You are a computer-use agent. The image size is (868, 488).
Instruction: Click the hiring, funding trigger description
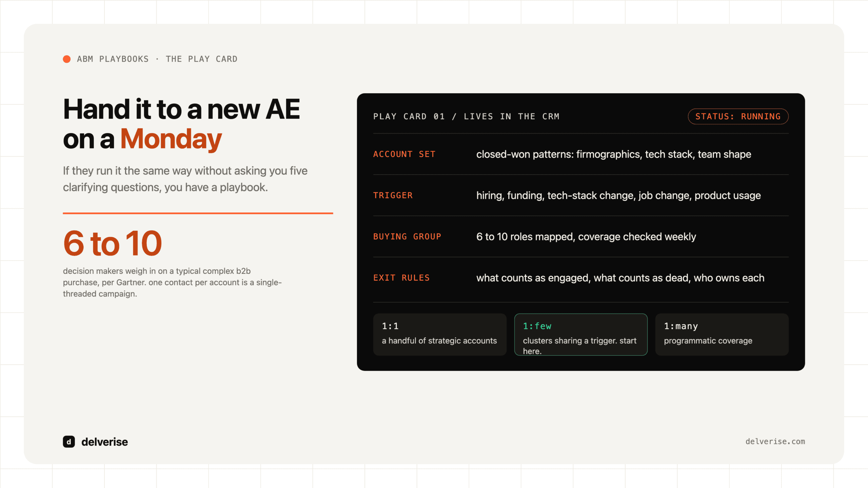tap(618, 196)
